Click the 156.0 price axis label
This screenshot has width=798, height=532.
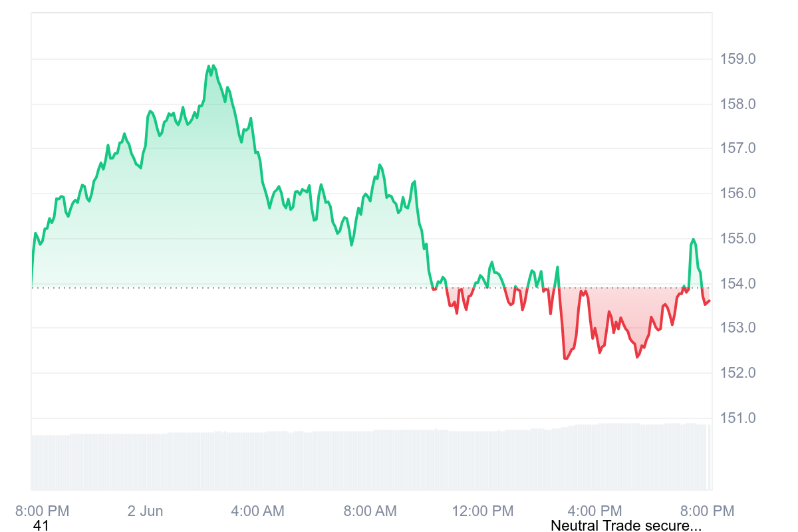tap(737, 194)
